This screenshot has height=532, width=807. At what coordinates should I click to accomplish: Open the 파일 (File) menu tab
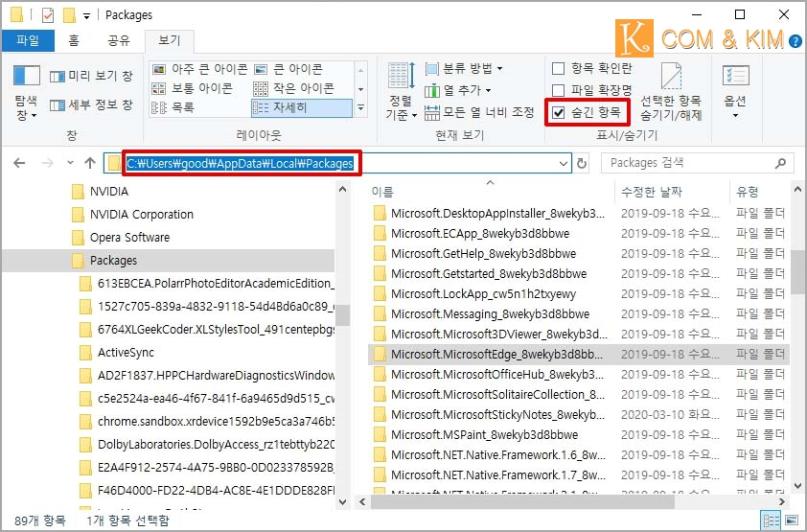28,40
